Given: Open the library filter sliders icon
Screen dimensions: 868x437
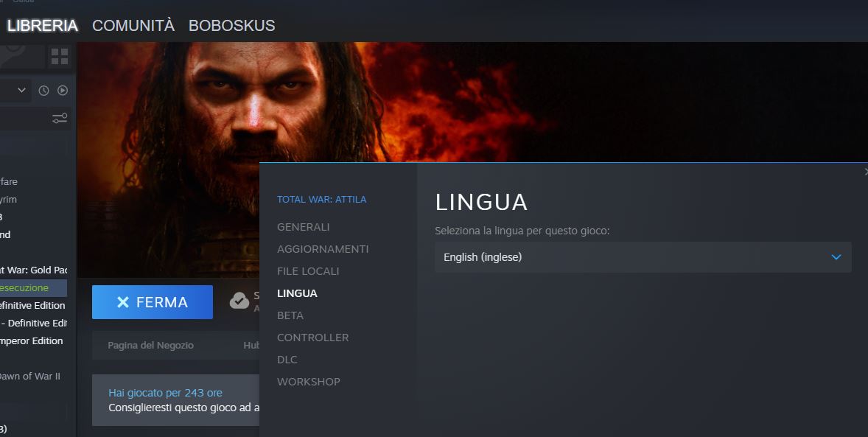Looking at the screenshot, I should click(59, 118).
